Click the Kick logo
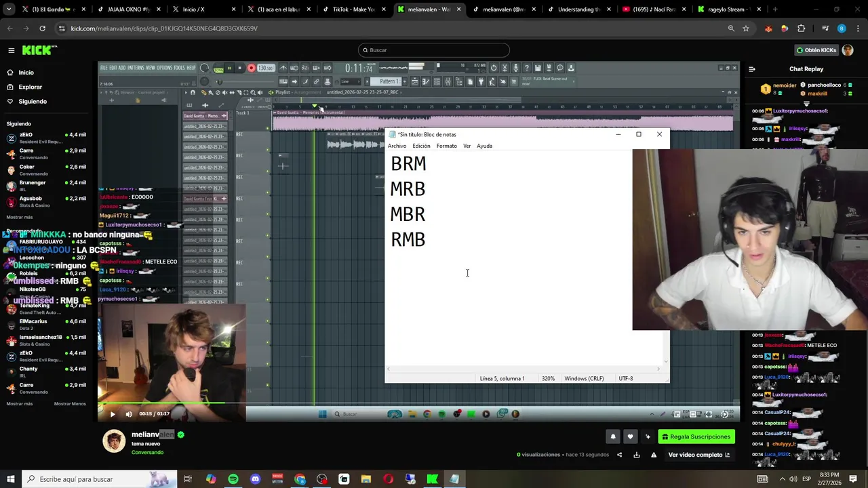Screen dimensions: 868x488 [x=39, y=50]
